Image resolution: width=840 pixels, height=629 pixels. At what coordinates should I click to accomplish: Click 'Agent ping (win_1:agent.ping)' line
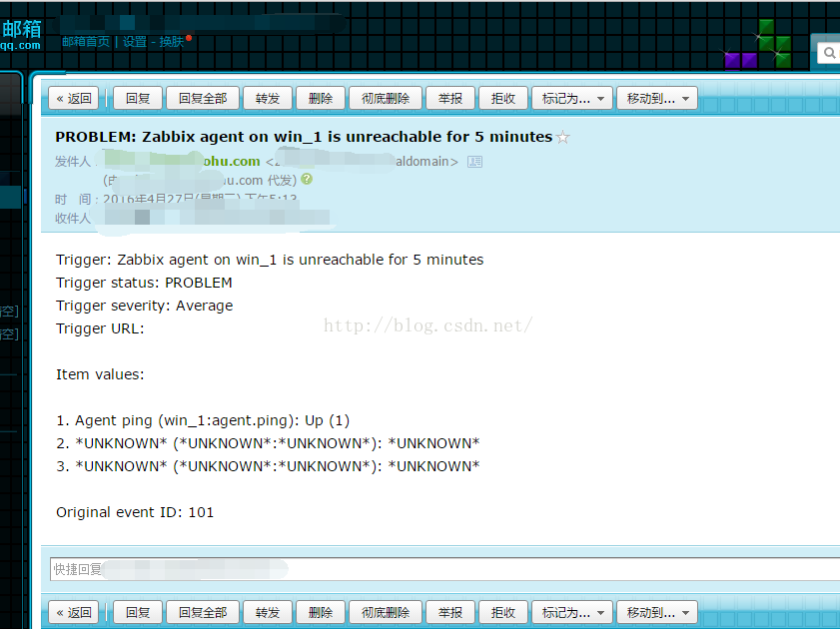[203, 420]
